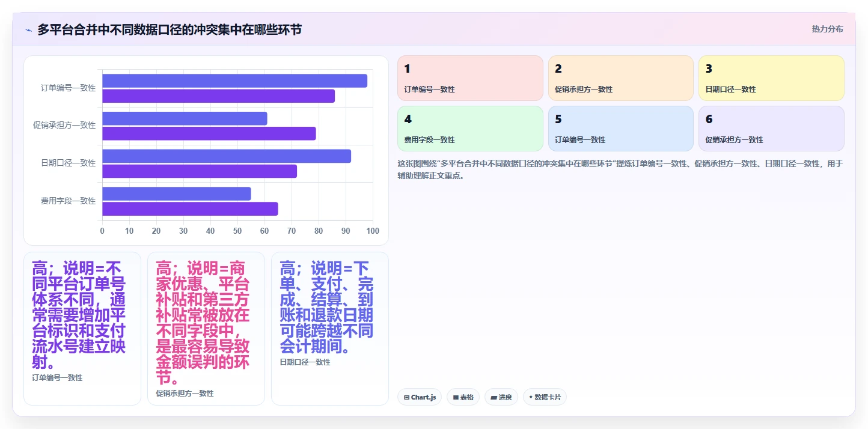The image size is (868, 429).
Task: Open card 1 订单编号一致性
Action: (470, 78)
